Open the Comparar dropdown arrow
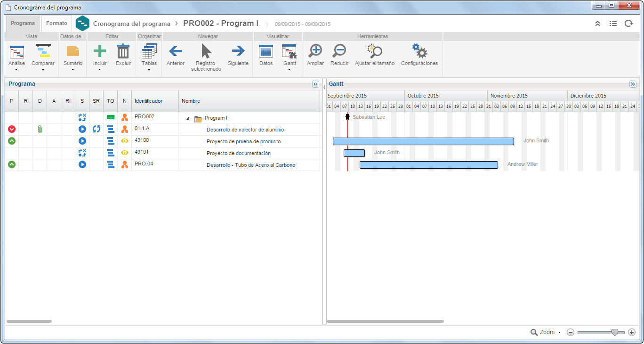This screenshot has height=344, width=644. pos(43,70)
